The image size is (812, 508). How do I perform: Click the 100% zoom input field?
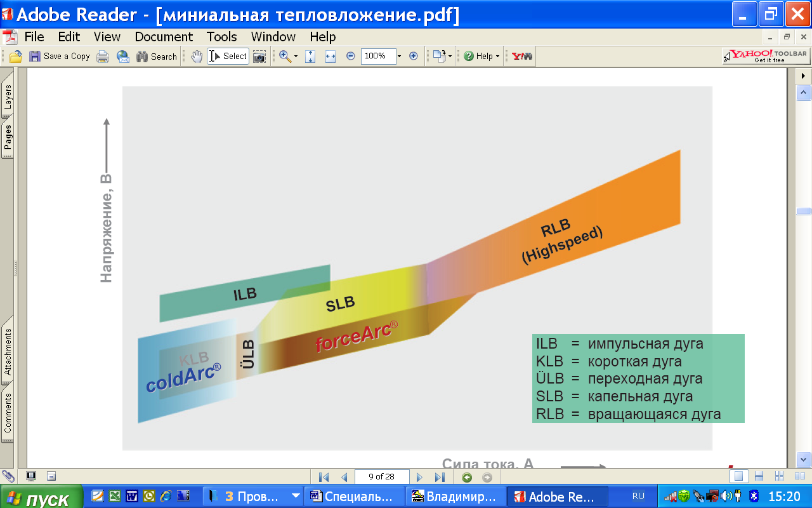click(x=378, y=56)
